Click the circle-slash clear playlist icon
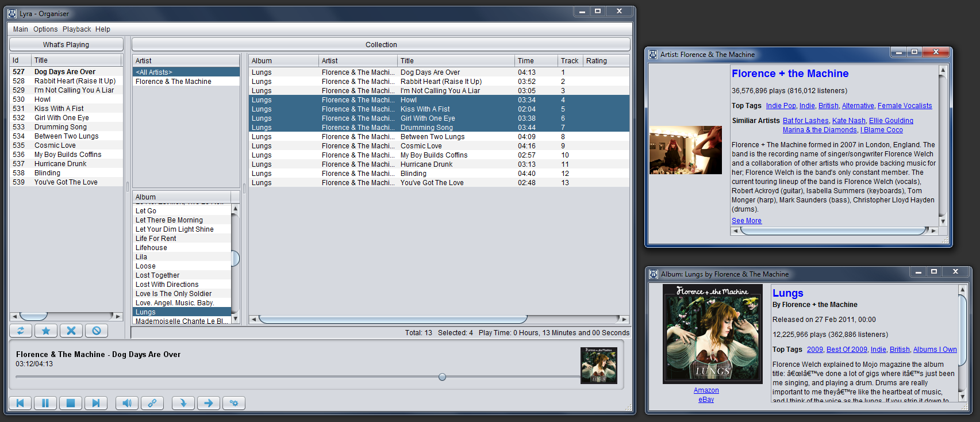The width and height of the screenshot is (980, 422). pyautogui.click(x=97, y=331)
